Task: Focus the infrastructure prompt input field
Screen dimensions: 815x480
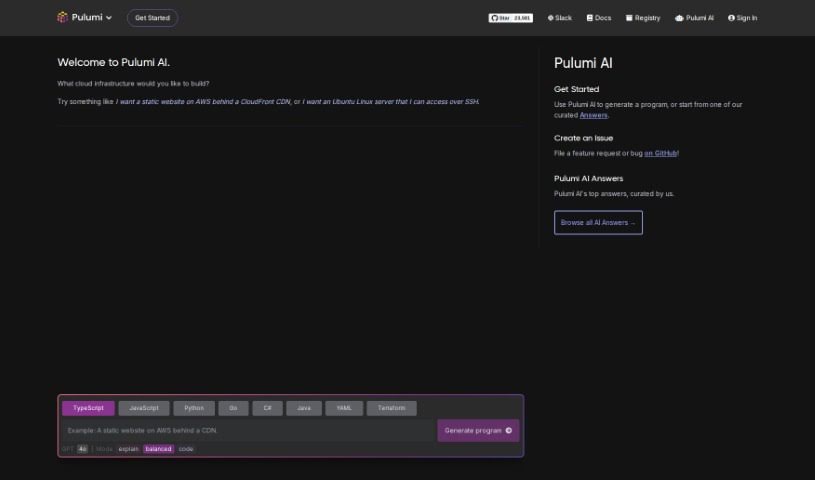Action: [248, 431]
